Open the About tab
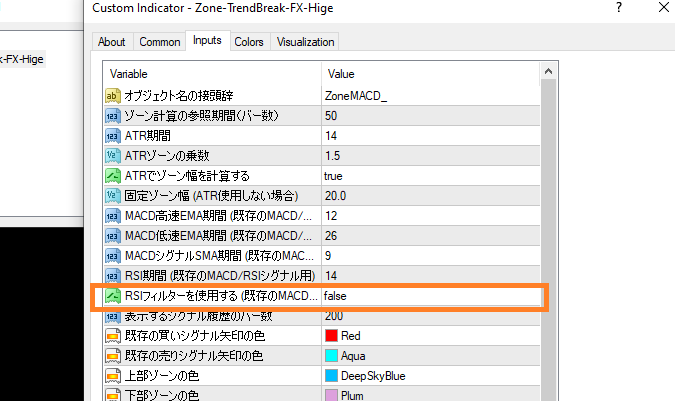 pyautogui.click(x=111, y=42)
